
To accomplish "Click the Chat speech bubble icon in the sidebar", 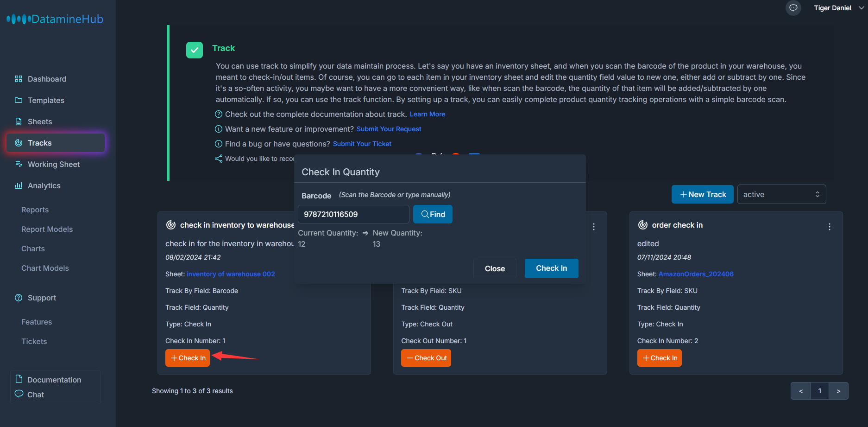I will (19, 394).
